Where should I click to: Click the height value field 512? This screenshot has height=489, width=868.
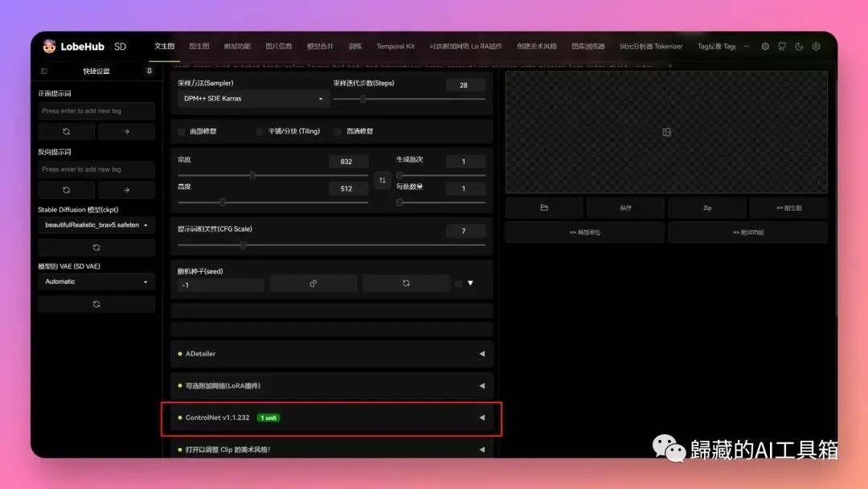pyautogui.click(x=349, y=189)
